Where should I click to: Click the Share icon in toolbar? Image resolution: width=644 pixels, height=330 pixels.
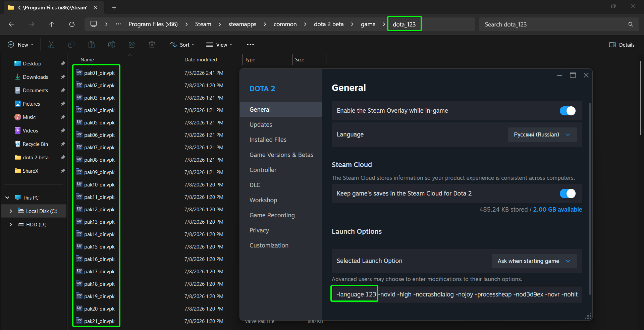(132, 45)
